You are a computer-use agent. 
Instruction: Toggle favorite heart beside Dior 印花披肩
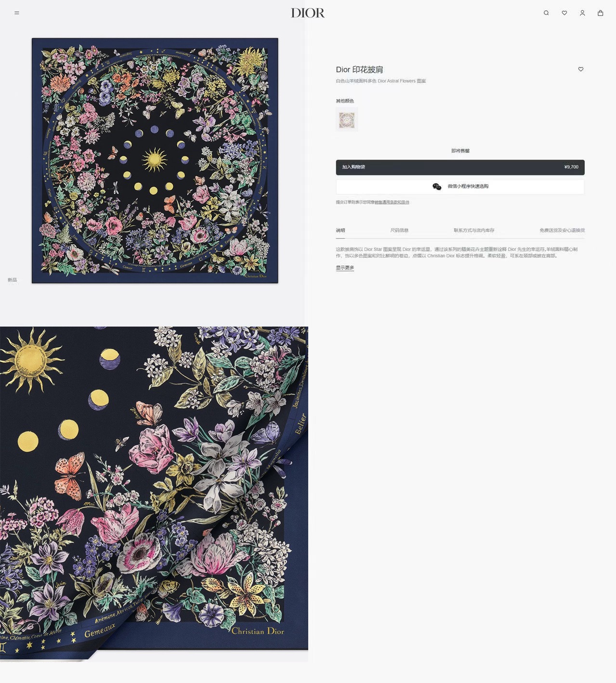pyautogui.click(x=581, y=69)
